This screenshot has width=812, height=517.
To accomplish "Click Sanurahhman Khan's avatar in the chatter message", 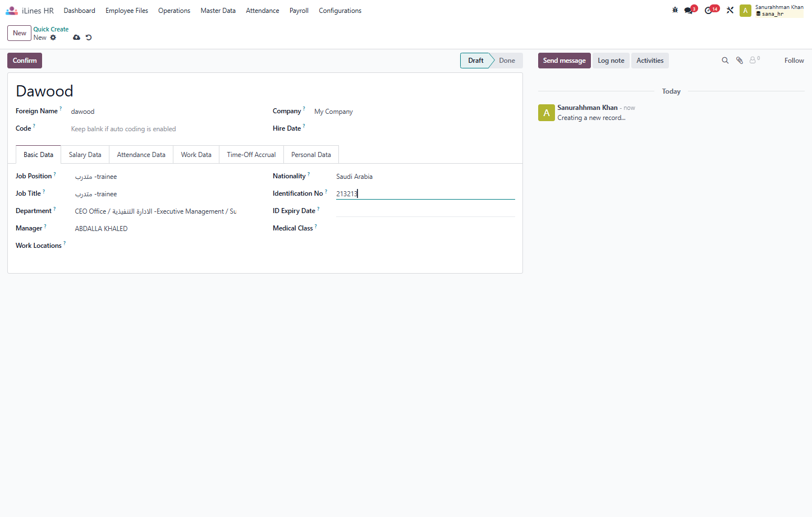I will click(547, 113).
